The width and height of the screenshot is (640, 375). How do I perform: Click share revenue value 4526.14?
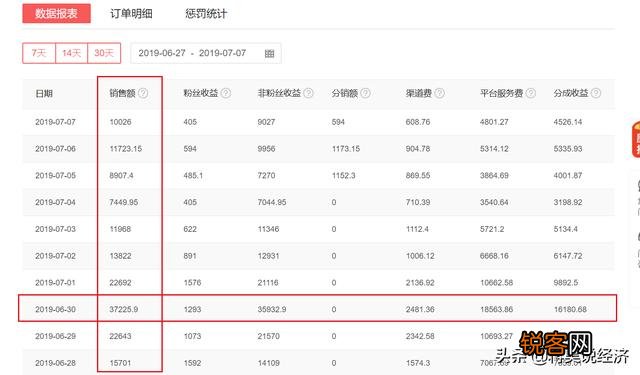pyautogui.click(x=568, y=122)
